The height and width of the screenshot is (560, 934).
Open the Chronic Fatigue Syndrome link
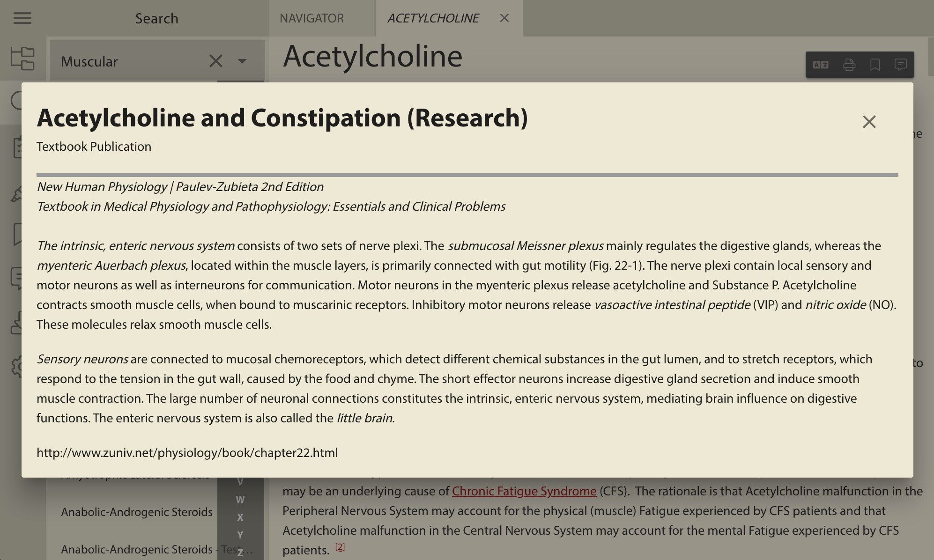(524, 491)
